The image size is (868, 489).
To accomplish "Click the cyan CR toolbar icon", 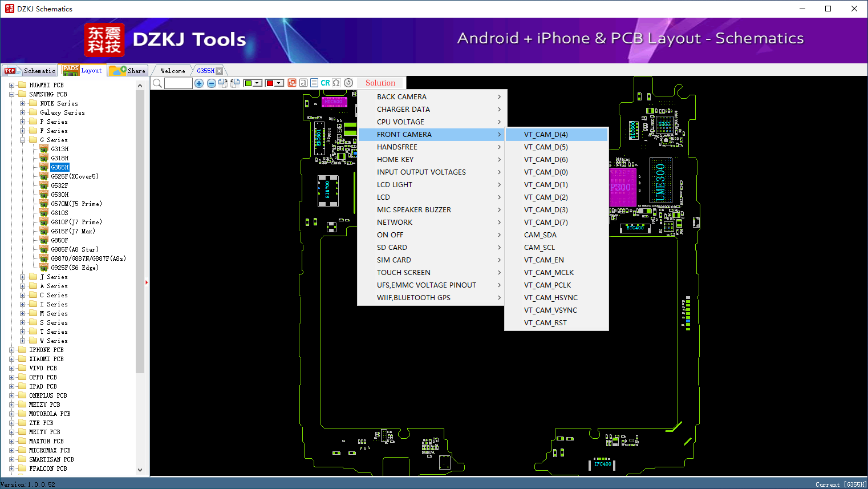I will click(x=325, y=83).
